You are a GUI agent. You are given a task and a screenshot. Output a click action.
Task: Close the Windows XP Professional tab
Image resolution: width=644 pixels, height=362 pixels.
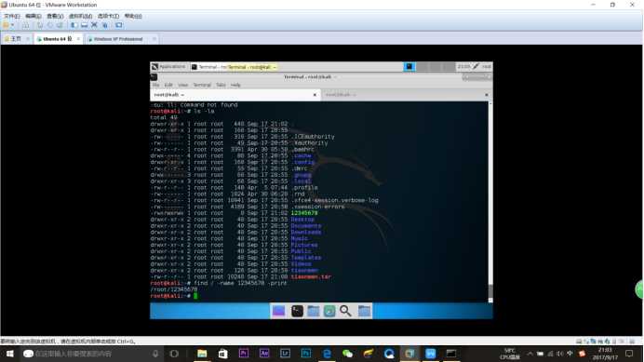[154, 39]
